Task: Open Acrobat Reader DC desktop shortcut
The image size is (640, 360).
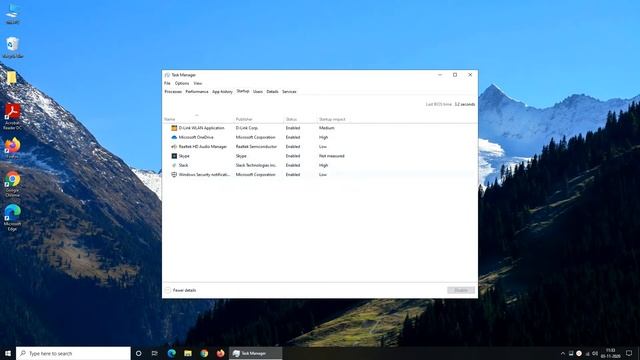Action: [13, 117]
